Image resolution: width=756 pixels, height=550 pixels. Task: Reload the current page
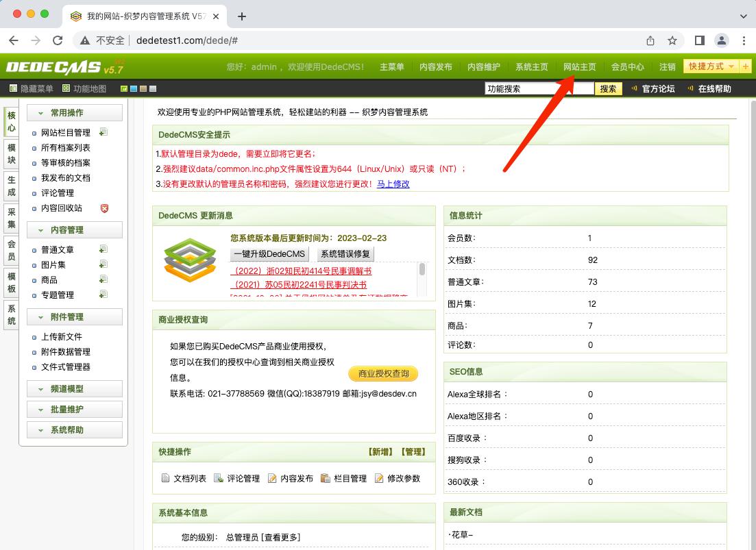tap(58, 40)
